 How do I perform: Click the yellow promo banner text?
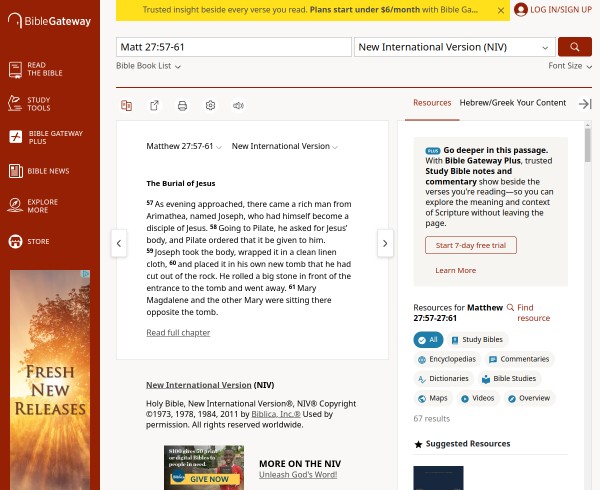click(x=310, y=10)
